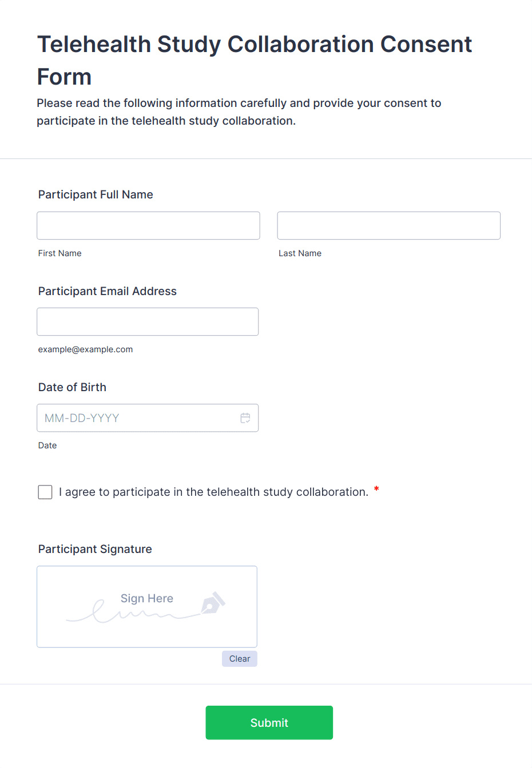
Task: Click the Participant Email Address label
Action: [108, 291]
